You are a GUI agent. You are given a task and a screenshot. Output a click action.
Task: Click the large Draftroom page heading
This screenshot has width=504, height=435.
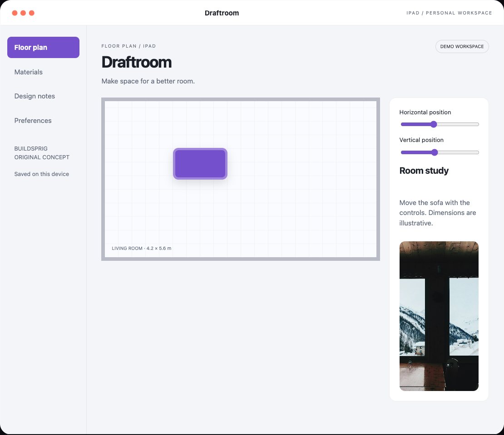point(136,62)
